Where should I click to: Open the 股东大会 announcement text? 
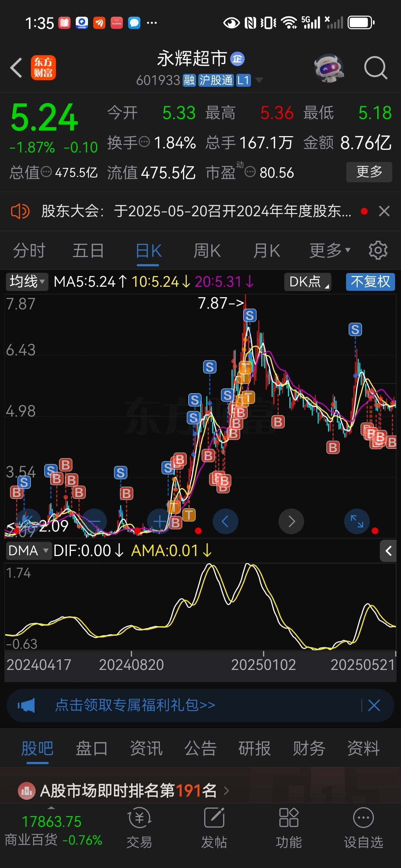coord(196,211)
